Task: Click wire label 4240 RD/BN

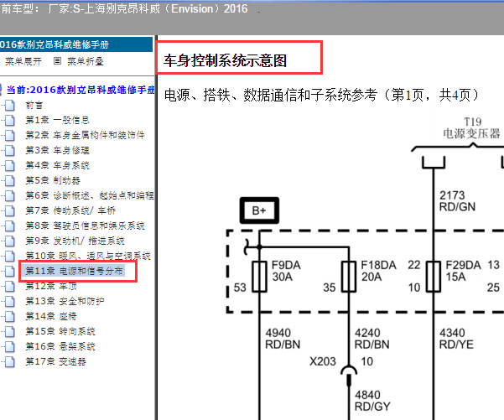Action: [372, 339]
